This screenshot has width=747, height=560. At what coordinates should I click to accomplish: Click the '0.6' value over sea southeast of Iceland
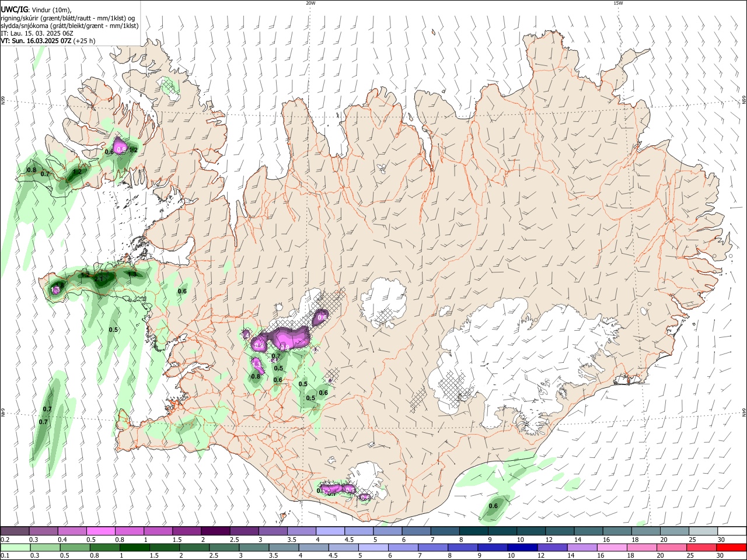tap(493, 506)
